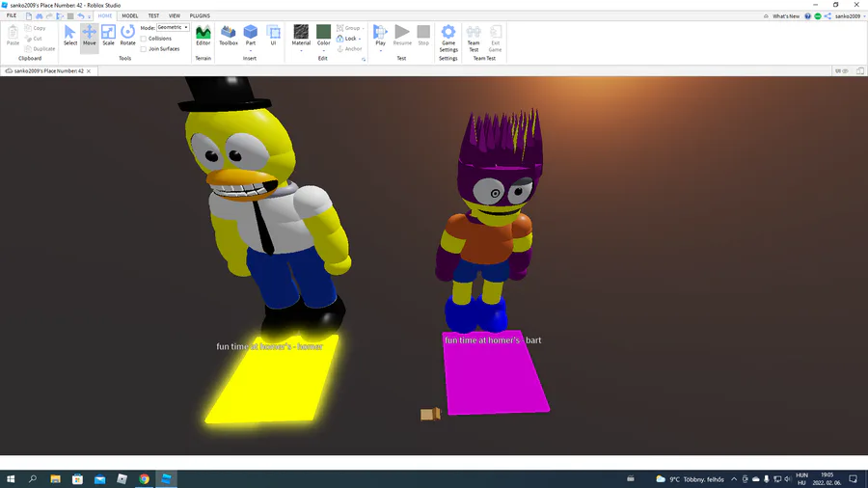Pick the green Color swatch
This screenshot has height=488, width=868.
(x=324, y=32)
